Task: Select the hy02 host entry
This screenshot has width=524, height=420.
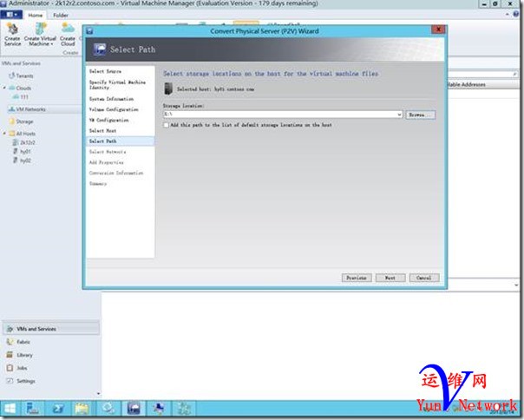Action: (25, 161)
